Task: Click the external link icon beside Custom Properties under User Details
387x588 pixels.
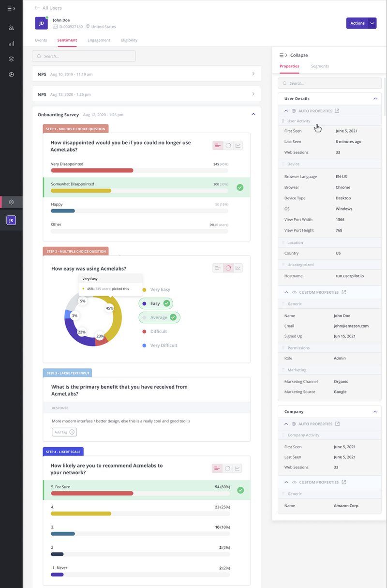Action: pyautogui.click(x=344, y=292)
